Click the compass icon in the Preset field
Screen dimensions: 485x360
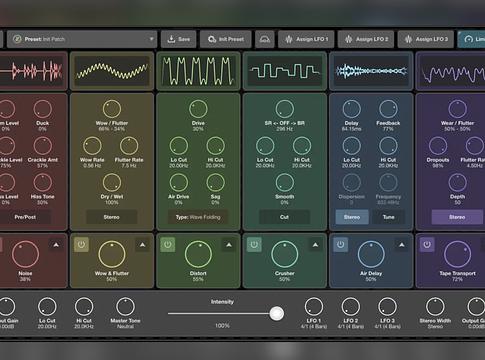click(17, 39)
